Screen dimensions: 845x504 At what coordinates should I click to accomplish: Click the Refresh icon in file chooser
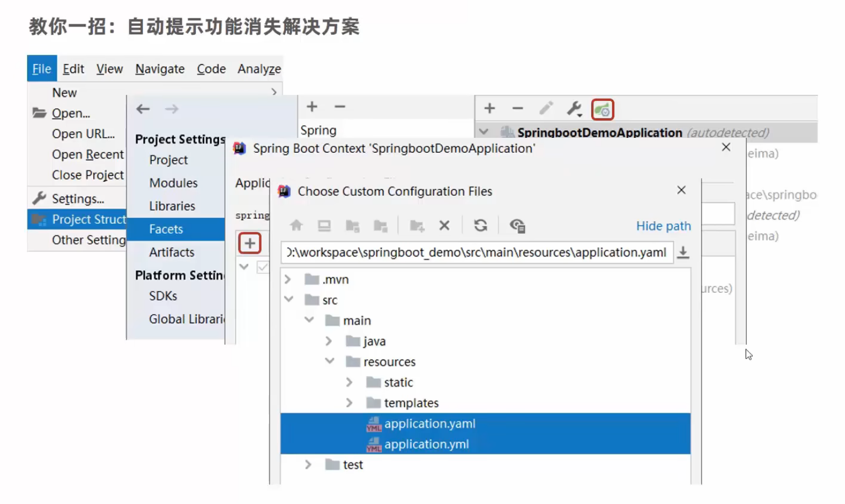click(481, 225)
